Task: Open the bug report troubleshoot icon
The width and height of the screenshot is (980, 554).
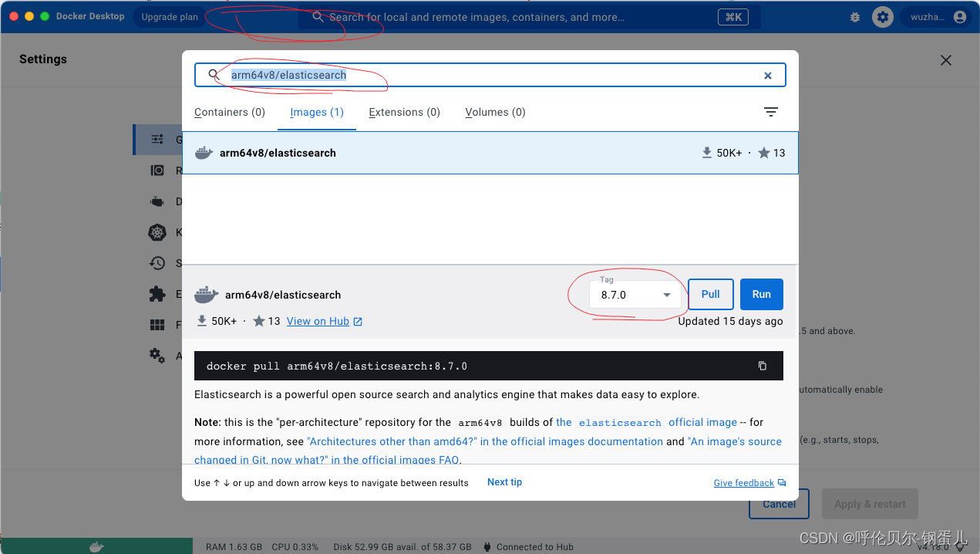Action: point(854,17)
